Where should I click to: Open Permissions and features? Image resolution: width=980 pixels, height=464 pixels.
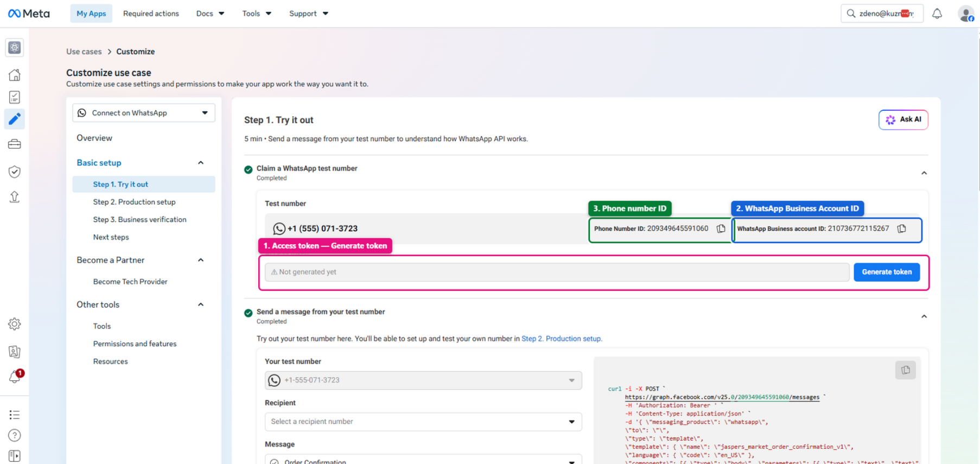click(135, 344)
